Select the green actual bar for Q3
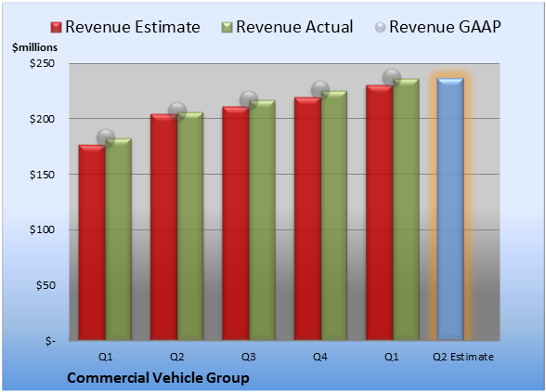 click(x=262, y=220)
